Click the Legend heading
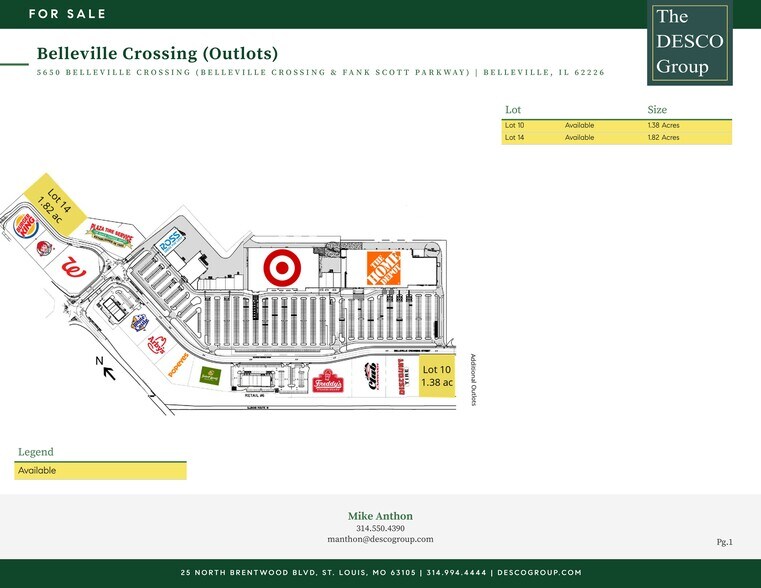 click(x=36, y=452)
